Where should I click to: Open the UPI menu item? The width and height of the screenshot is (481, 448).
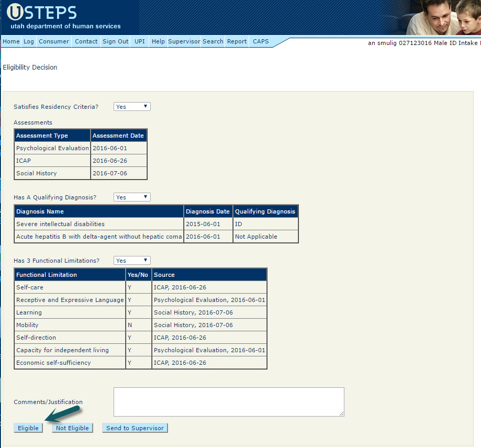click(x=139, y=42)
